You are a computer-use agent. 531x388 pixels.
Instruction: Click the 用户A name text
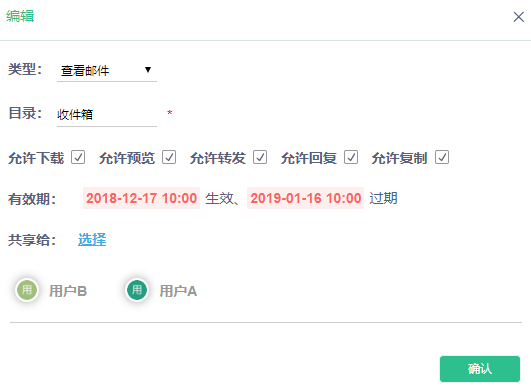pyautogui.click(x=178, y=291)
